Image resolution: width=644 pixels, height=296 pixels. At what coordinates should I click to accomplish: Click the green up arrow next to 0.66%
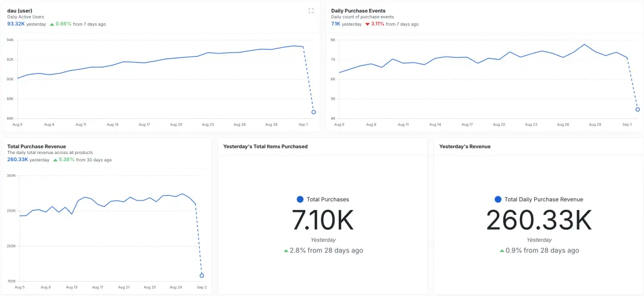coord(52,24)
